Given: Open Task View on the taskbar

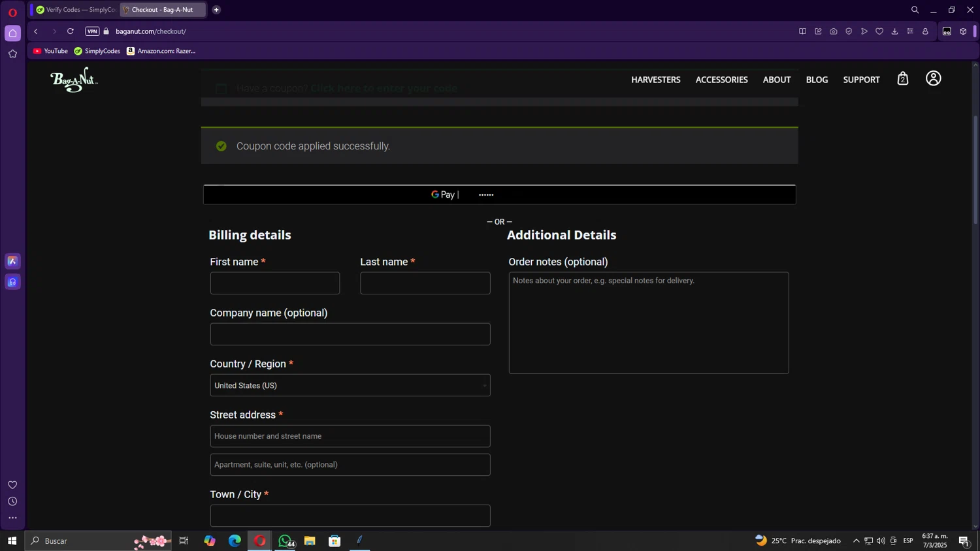Looking at the screenshot, I should 184,541.
